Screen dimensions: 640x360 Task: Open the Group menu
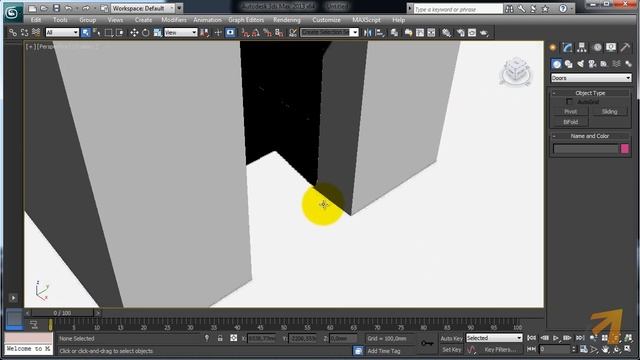pos(87,20)
